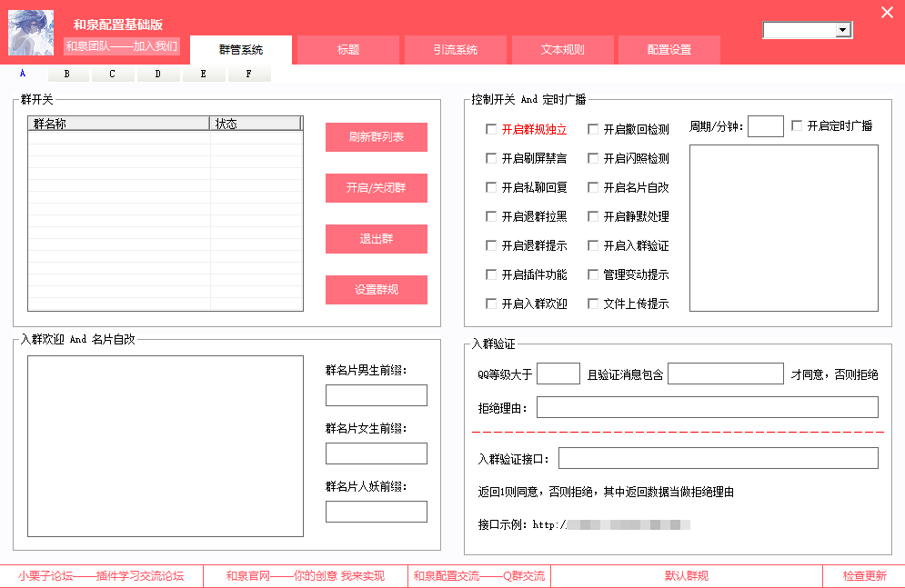Click the 开启/关闭群 button

pyautogui.click(x=376, y=188)
